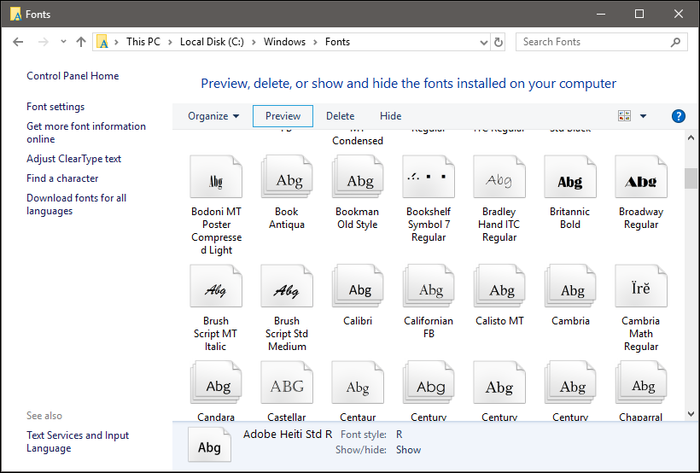This screenshot has height=473, width=700.
Task: Click the search magnifier icon
Action: (x=675, y=42)
